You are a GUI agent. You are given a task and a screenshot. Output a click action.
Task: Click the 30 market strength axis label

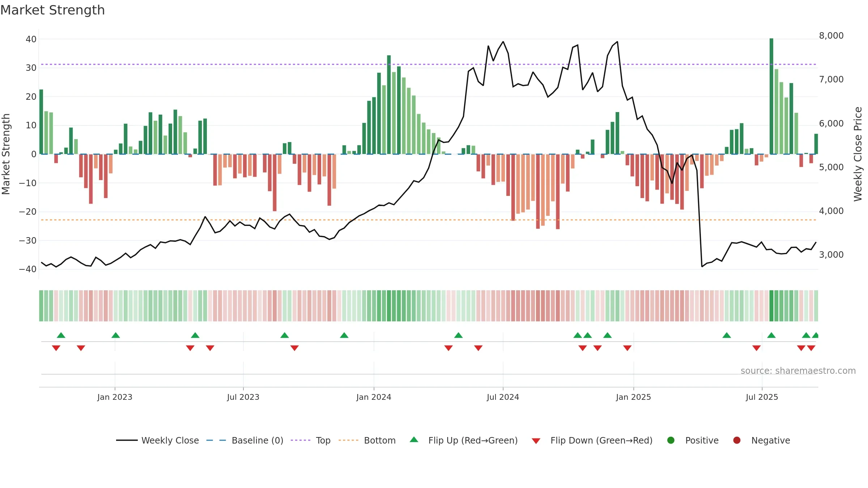[x=31, y=68]
